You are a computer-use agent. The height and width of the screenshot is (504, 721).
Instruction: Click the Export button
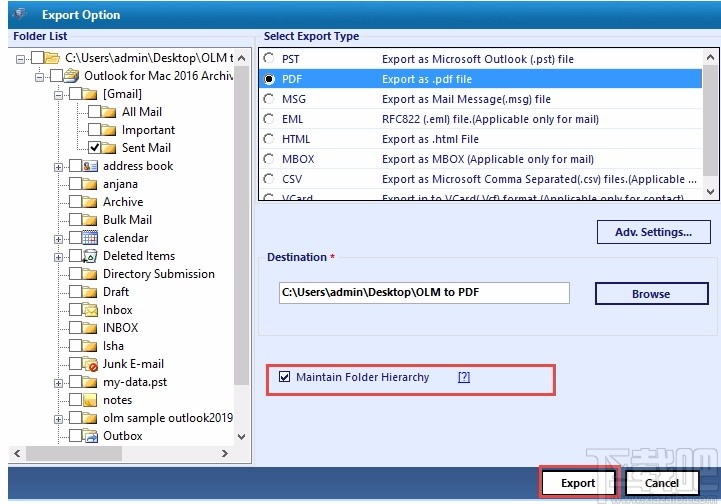tap(578, 483)
